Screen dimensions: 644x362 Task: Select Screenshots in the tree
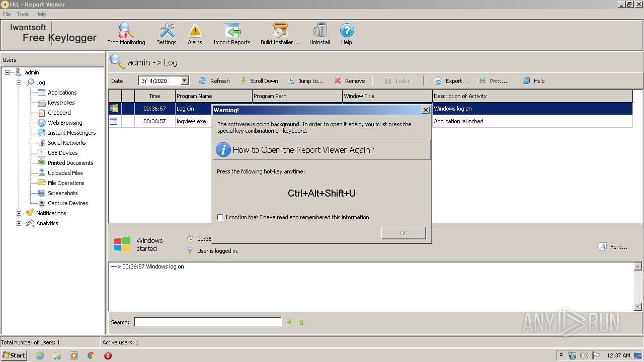[x=62, y=193]
